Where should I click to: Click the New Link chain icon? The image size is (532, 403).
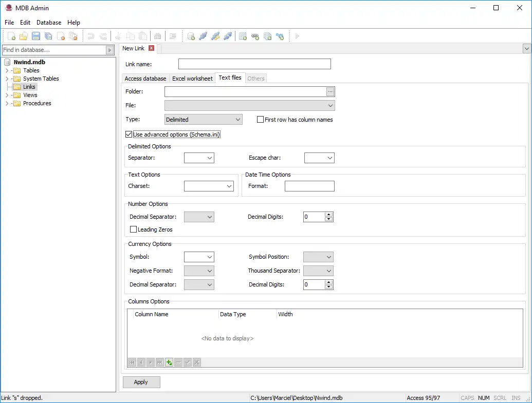pyautogui.click(x=255, y=36)
